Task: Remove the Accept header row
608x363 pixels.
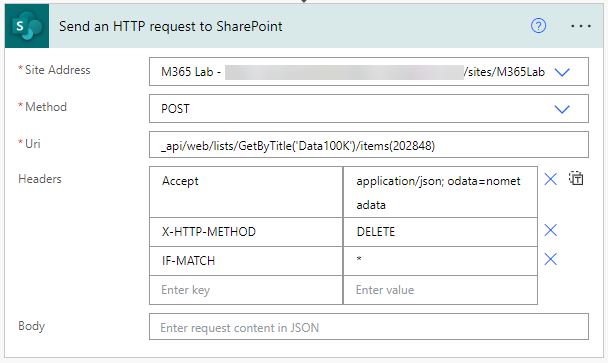Action: (551, 179)
